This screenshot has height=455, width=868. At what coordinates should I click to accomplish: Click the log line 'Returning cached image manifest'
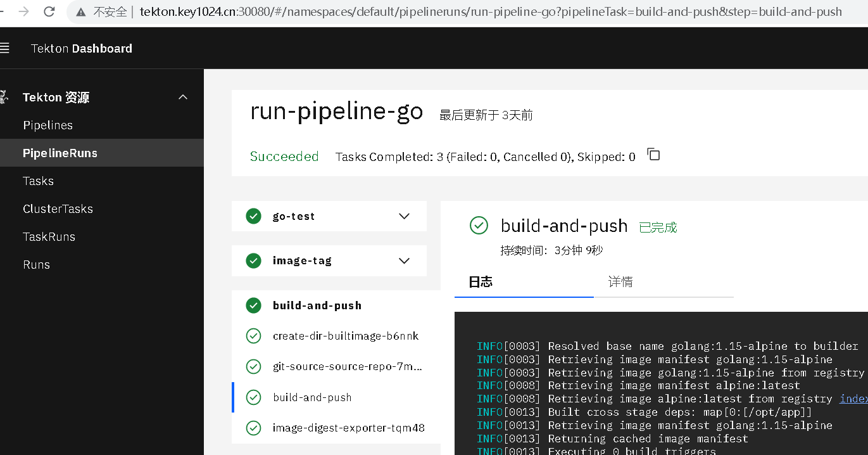(x=612, y=439)
